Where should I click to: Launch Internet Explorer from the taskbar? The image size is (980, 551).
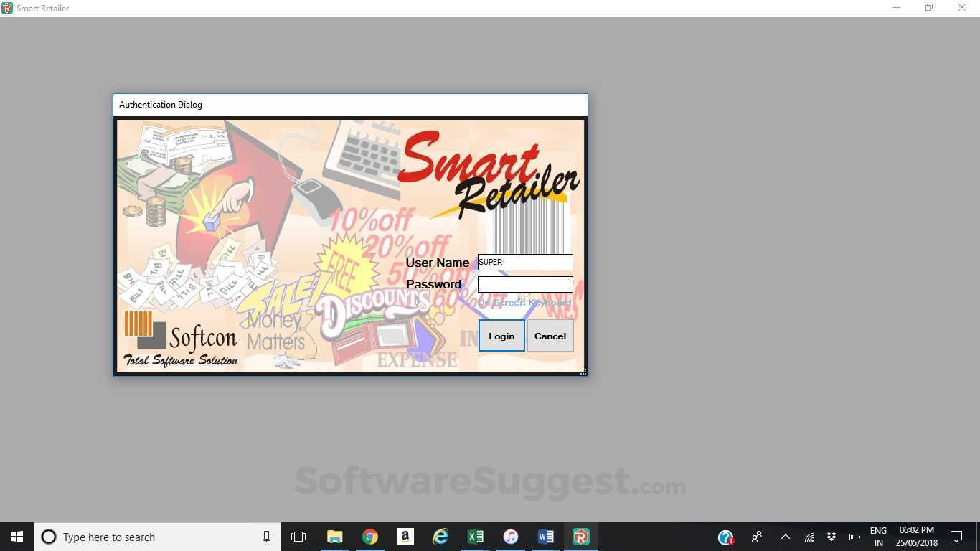tap(440, 537)
